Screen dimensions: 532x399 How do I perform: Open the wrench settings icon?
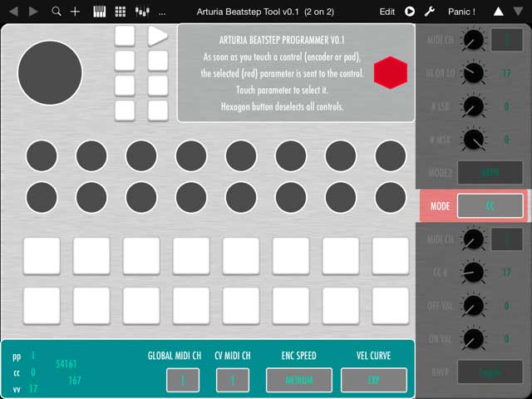click(430, 12)
